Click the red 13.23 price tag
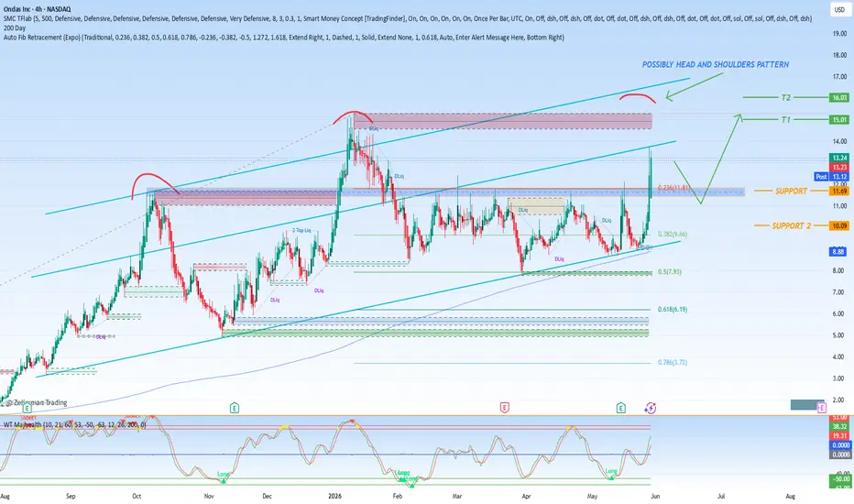This screenshot has height=504, width=854. click(x=838, y=168)
